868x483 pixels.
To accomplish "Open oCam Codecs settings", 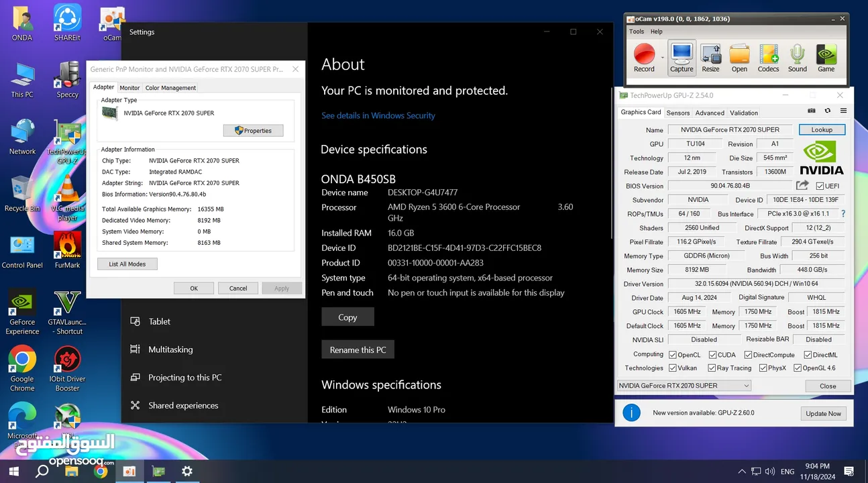I will [x=768, y=58].
